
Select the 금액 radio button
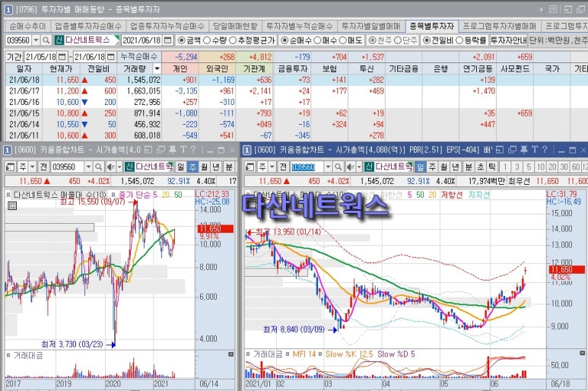(182, 40)
